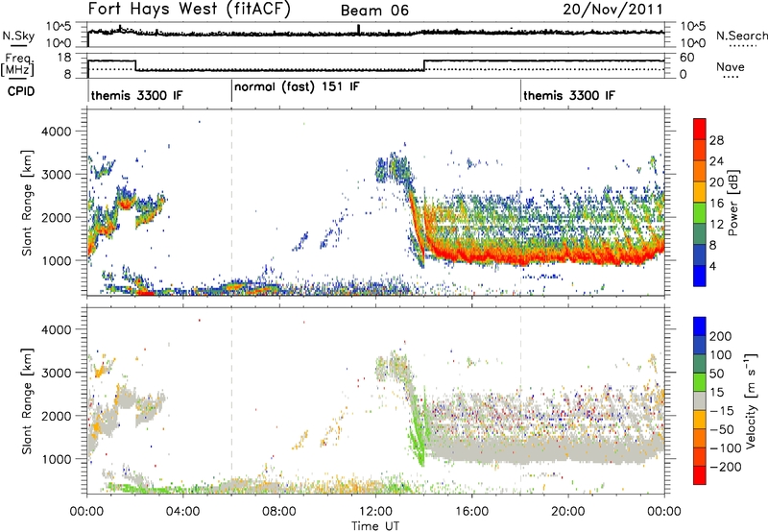Click the "04:00" time axis label

pyautogui.click(x=183, y=512)
